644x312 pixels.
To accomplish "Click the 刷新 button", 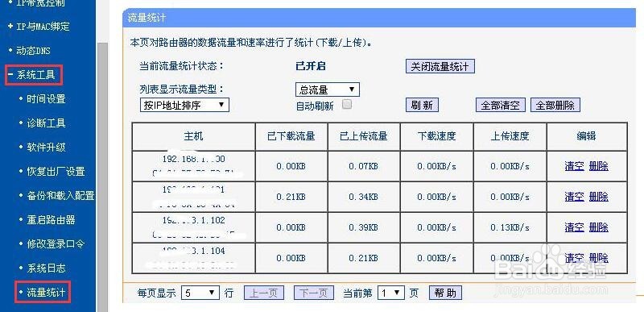I will click(422, 106).
